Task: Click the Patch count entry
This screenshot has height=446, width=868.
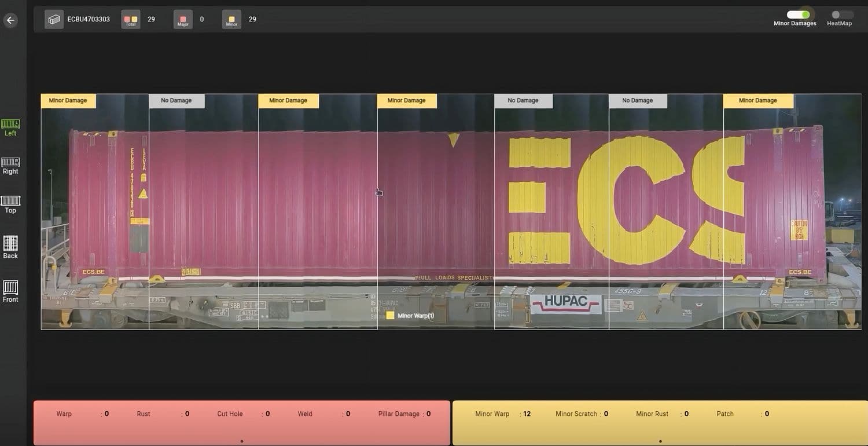Action: 743,414
